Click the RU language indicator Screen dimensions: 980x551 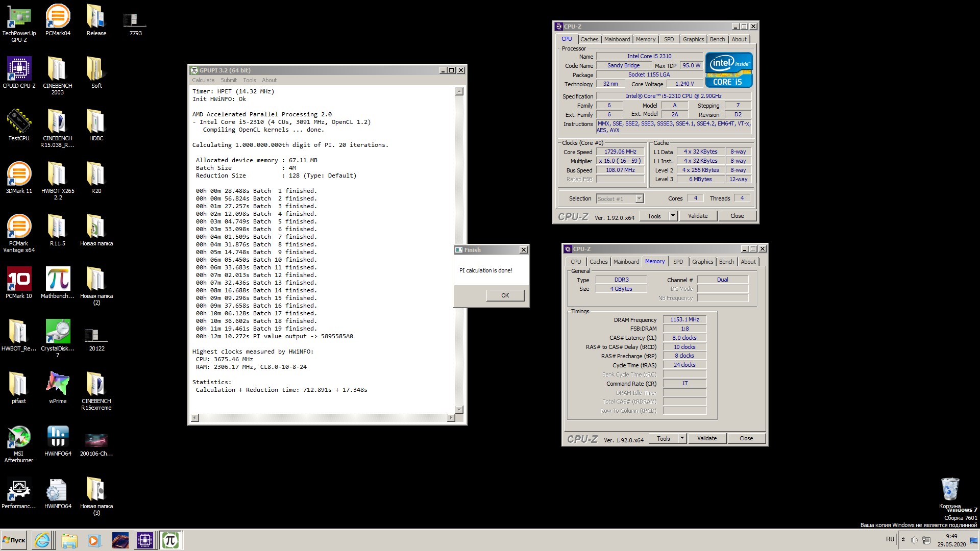pyautogui.click(x=890, y=539)
